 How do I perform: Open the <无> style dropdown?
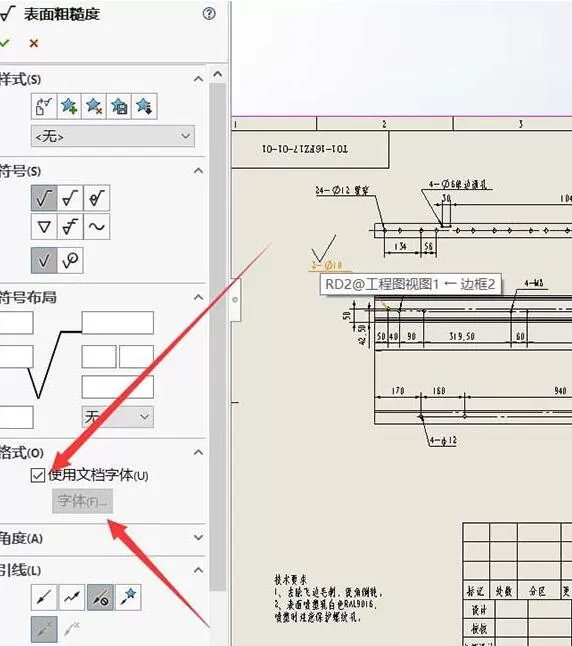[113, 136]
